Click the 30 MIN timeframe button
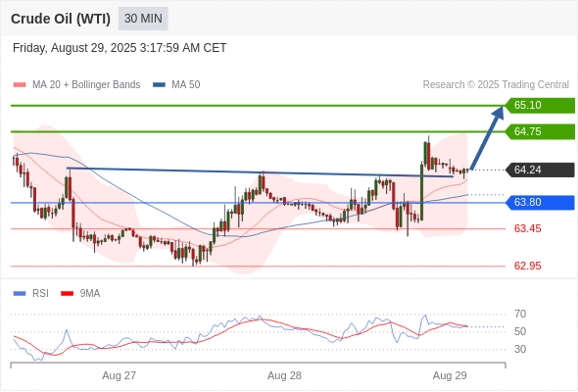Screen dimensions: 578x392 click(143, 19)
